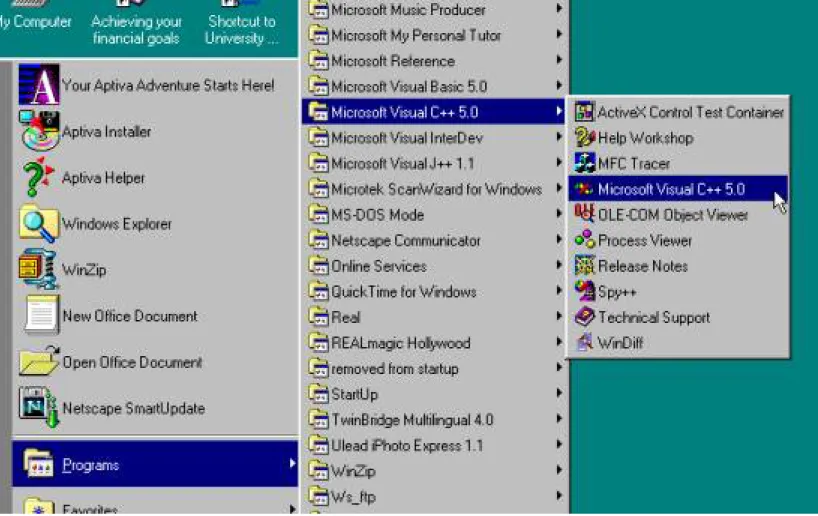Click the Netscape Communicator folder icon
818x516 pixels.
coord(318,240)
